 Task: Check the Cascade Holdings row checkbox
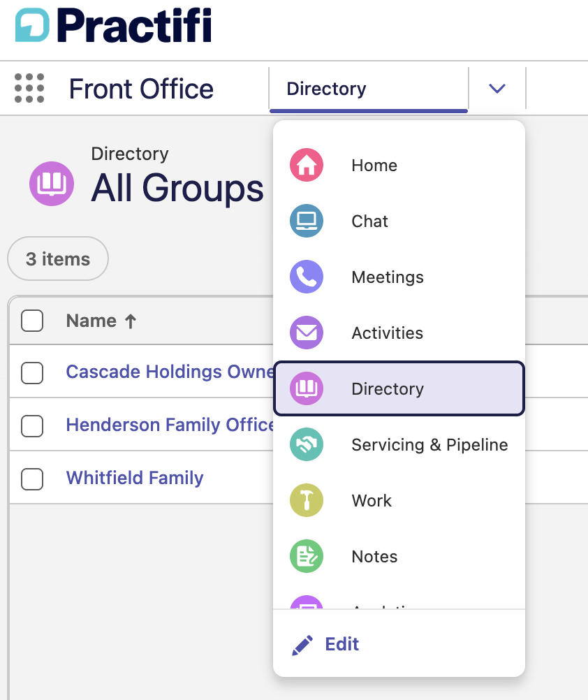tap(32, 373)
